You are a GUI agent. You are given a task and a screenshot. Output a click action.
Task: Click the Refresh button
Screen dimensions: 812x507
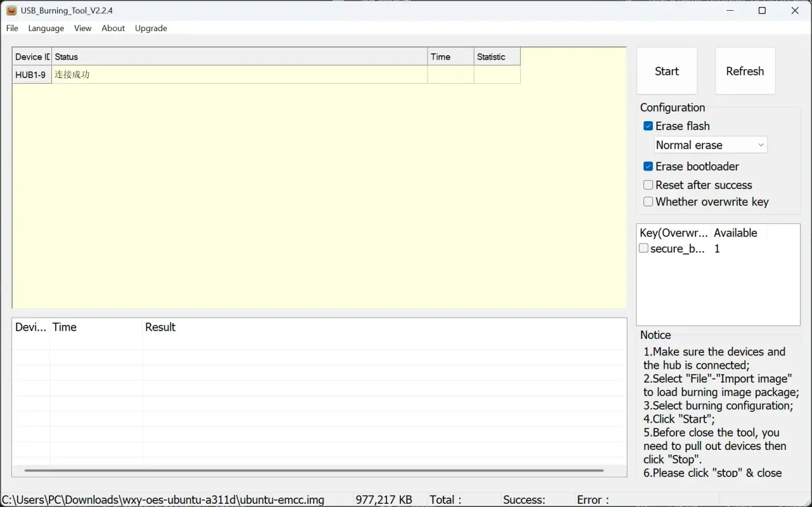[745, 71]
